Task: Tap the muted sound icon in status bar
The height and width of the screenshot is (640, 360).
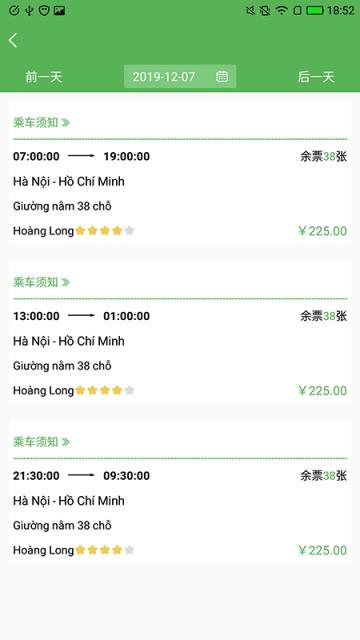Action: pos(251,10)
